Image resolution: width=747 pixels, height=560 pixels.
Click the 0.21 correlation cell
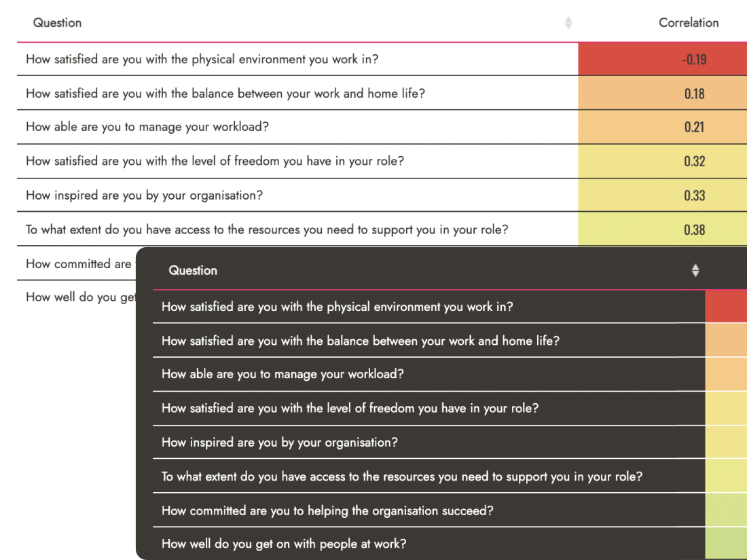point(694,128)
